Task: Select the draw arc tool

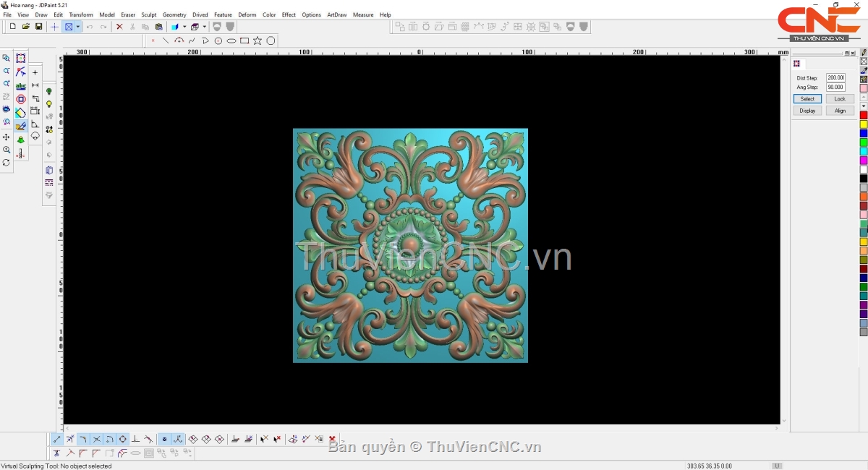Action: [179, 41]
